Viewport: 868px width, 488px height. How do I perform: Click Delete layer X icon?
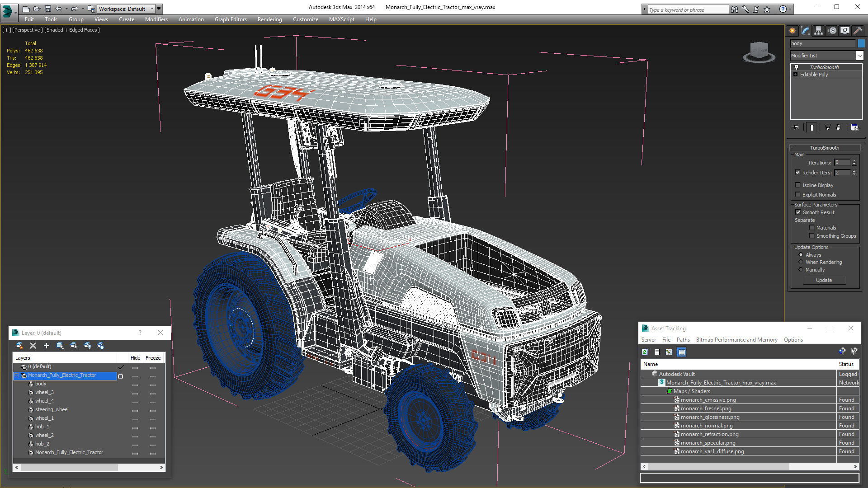coord(33,346)
